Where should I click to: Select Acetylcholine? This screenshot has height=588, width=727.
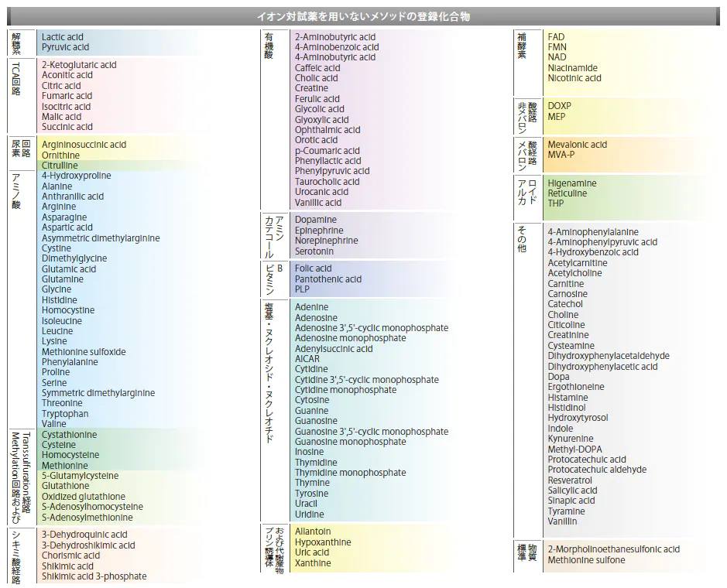click(x=575, y=273)
